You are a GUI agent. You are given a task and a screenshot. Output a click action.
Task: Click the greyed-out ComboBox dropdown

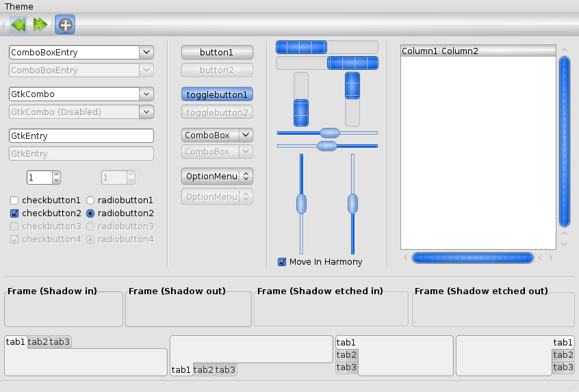point(217,151)
